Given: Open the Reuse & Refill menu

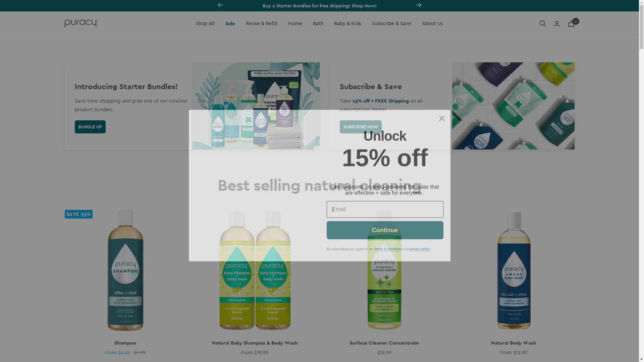Looking at the screenshot, I should click(262, 23).
